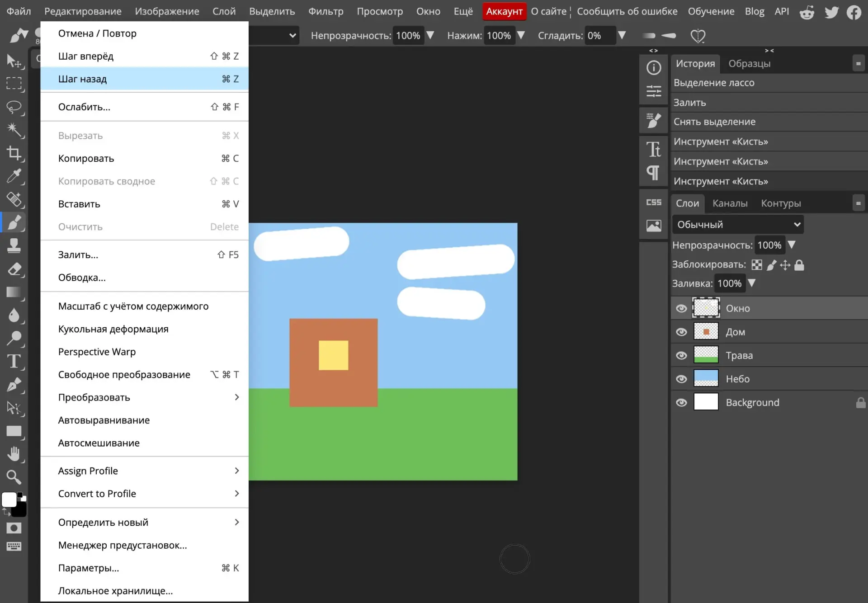The width and height of the screenshot is (868, 603).
Task: Click the foreground color swatch
Action: (x=9, y=500)
